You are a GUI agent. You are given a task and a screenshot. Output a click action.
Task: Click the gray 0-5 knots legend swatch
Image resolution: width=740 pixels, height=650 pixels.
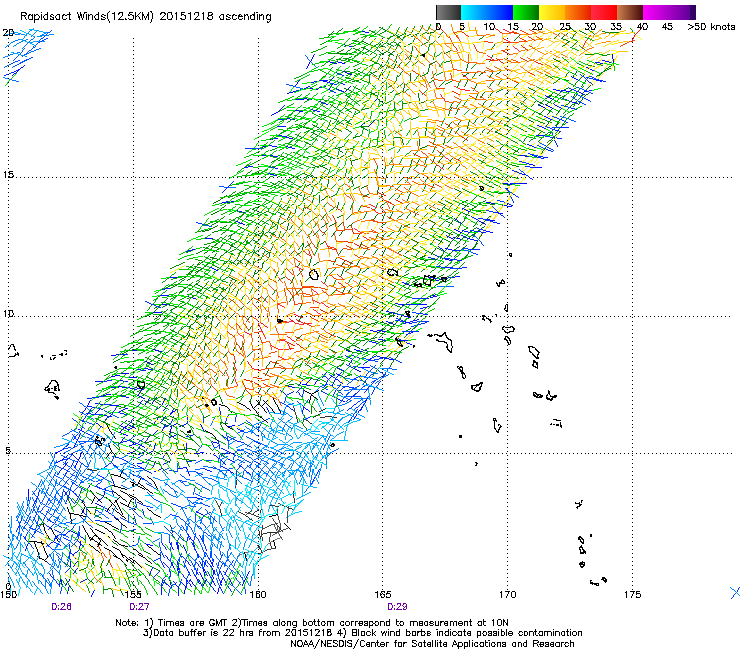448,12
